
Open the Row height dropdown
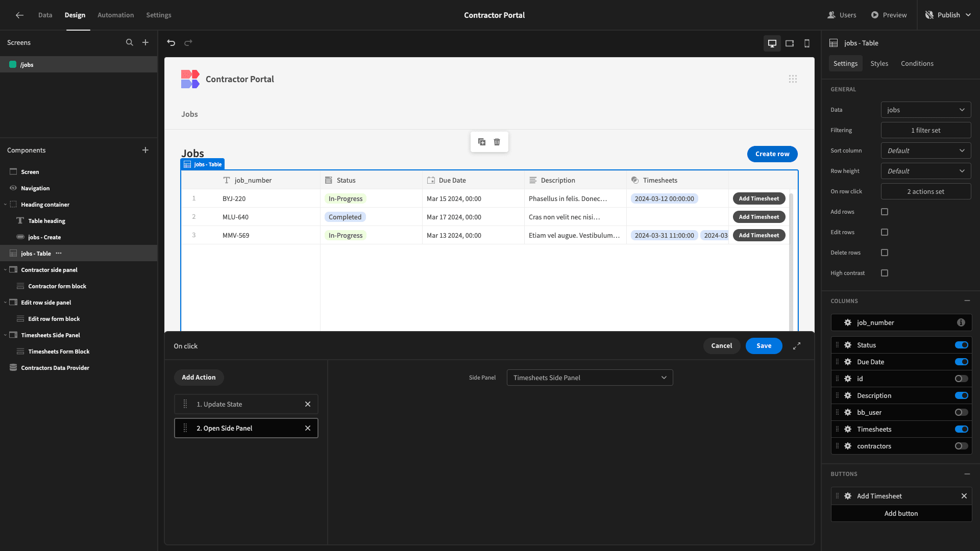coord(926,171)
